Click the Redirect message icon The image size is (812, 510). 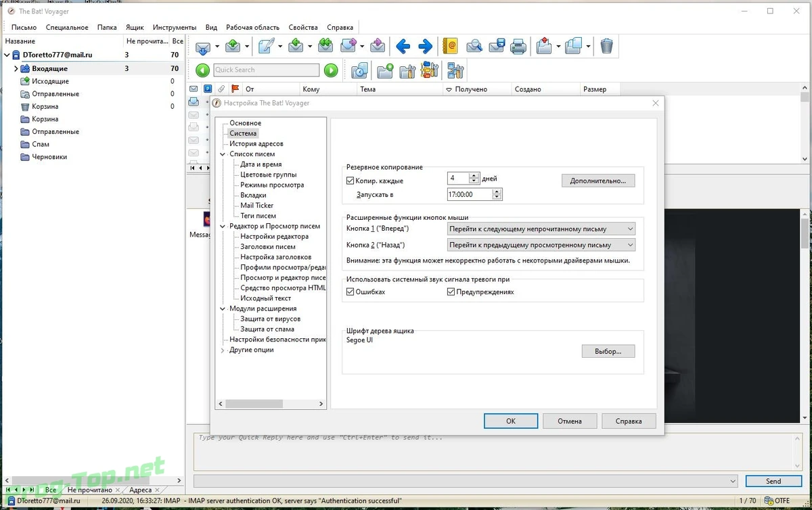pyautogui.click(x=378, y=46)
